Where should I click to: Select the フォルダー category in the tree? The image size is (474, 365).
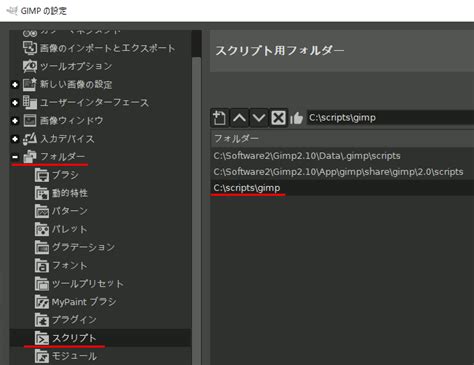(x=63, y=156)
